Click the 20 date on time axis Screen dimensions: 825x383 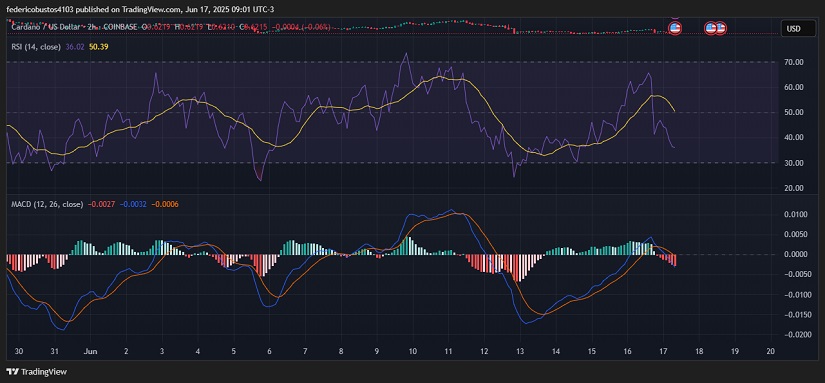[x=771, y=351]
